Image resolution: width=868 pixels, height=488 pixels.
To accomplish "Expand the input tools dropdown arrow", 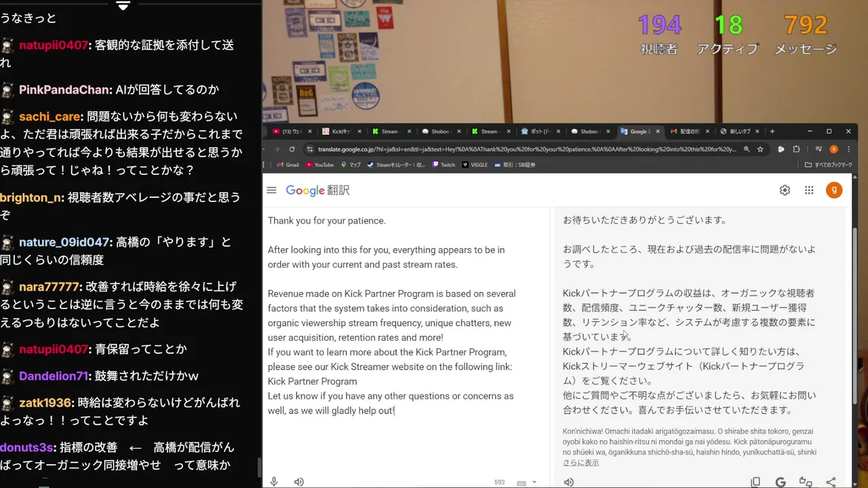I will tap(534, 483).
